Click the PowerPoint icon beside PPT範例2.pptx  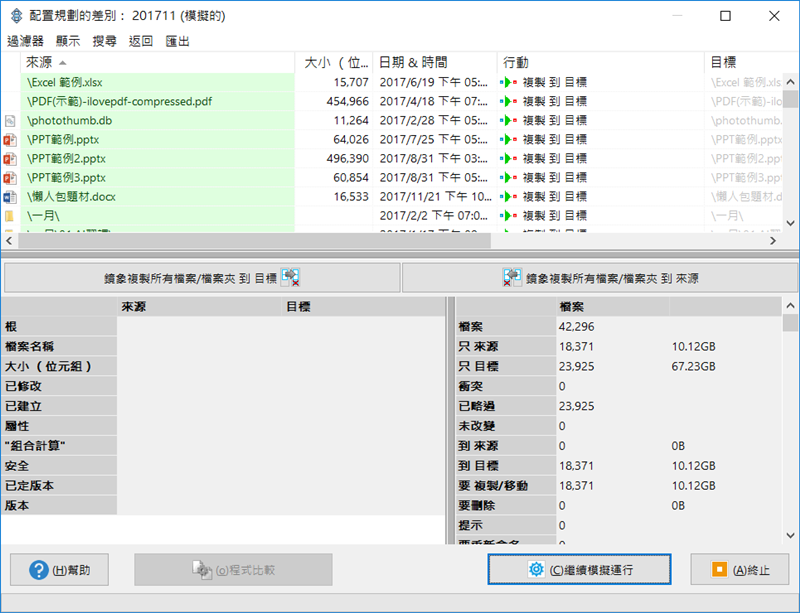pyautogui.click(x=10, y=159)
